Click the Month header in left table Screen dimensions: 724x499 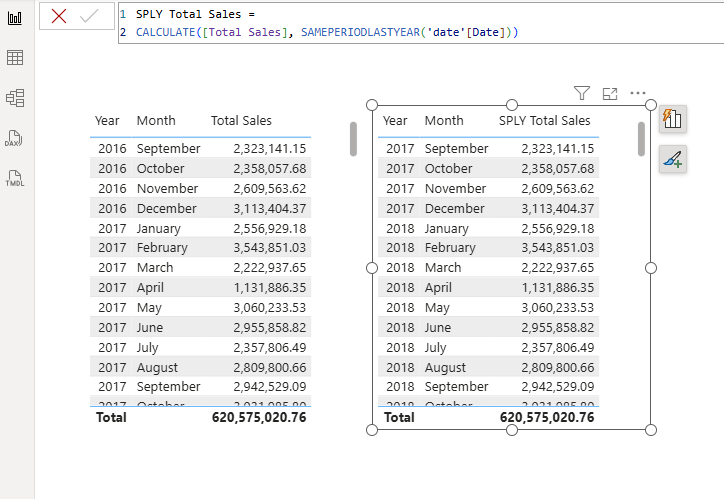[x=156, y=120]
